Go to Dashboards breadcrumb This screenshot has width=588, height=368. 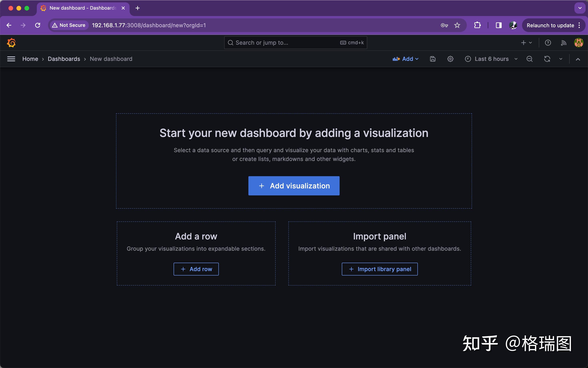point(64,59)
